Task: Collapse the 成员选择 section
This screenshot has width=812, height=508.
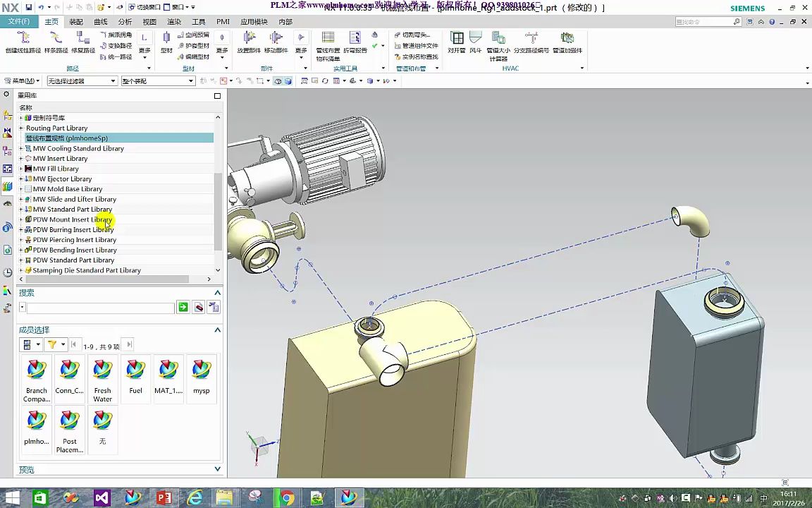Action: click(x=217, y=330)
